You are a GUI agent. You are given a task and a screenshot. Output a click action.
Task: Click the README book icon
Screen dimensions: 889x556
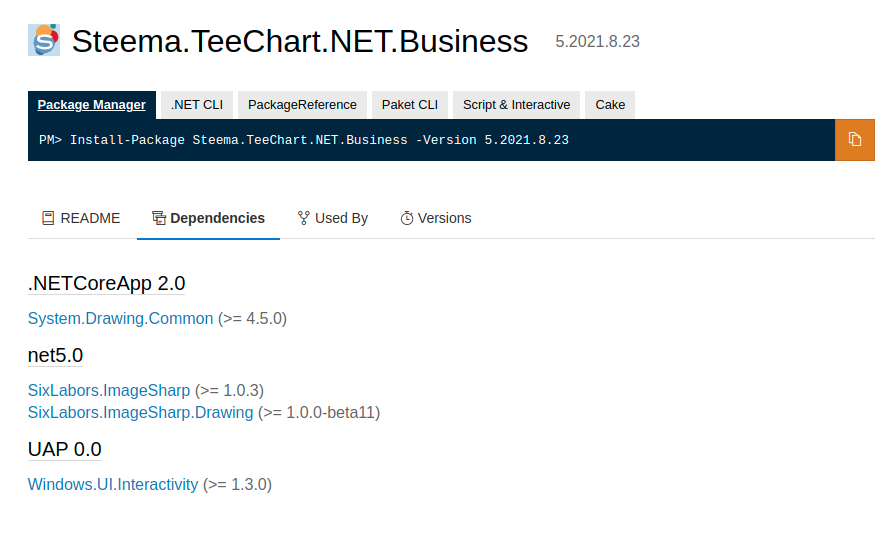tap(48, 218)
